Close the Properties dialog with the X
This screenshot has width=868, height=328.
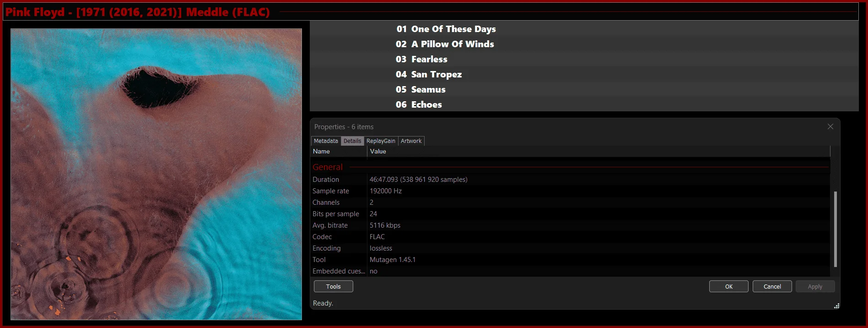point(830,126)
